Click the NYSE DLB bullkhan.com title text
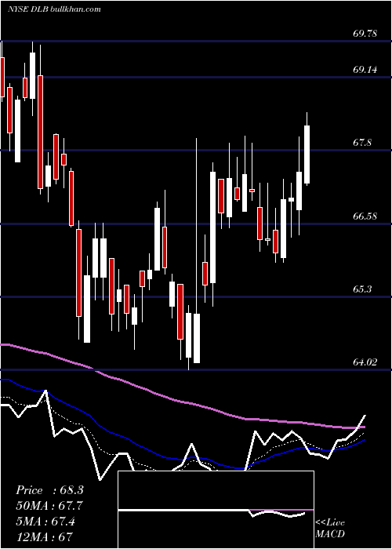The image size is (392, 549). pos(55,9)
